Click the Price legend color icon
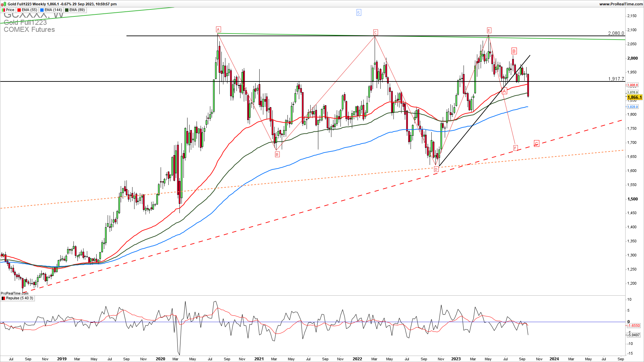Screen dimensions: 644x362 pos(3,10)
